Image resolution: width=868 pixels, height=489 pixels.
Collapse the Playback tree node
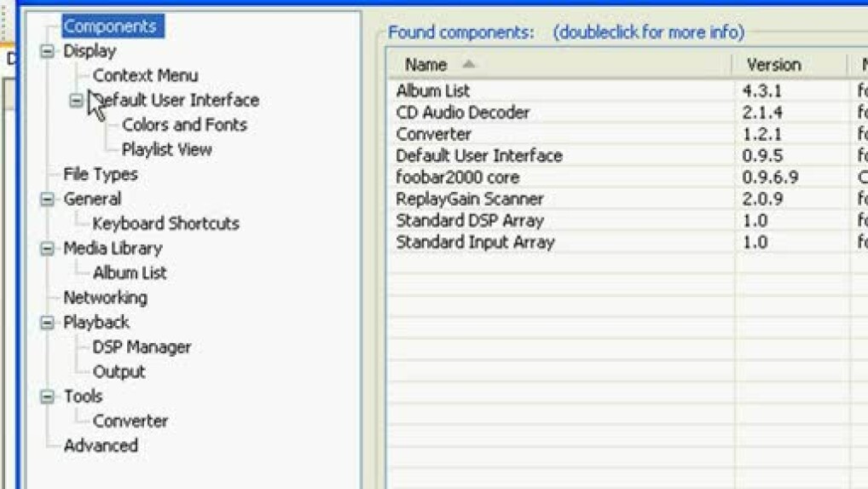[x=48, y=323]
